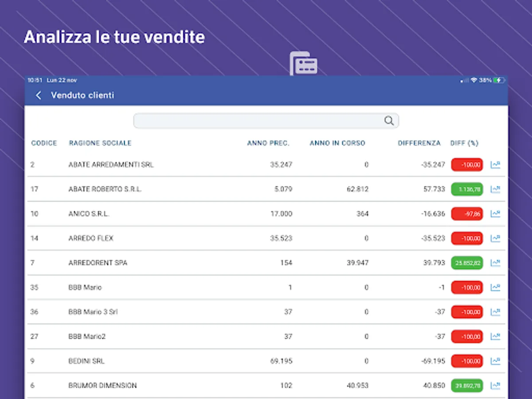Click current year value 62.812

[357, 189]
